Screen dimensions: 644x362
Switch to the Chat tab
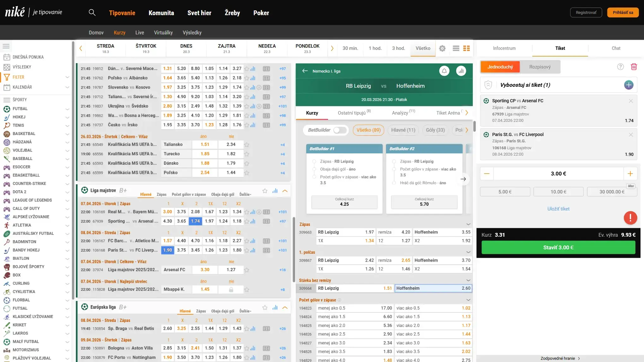pos(616,48)
